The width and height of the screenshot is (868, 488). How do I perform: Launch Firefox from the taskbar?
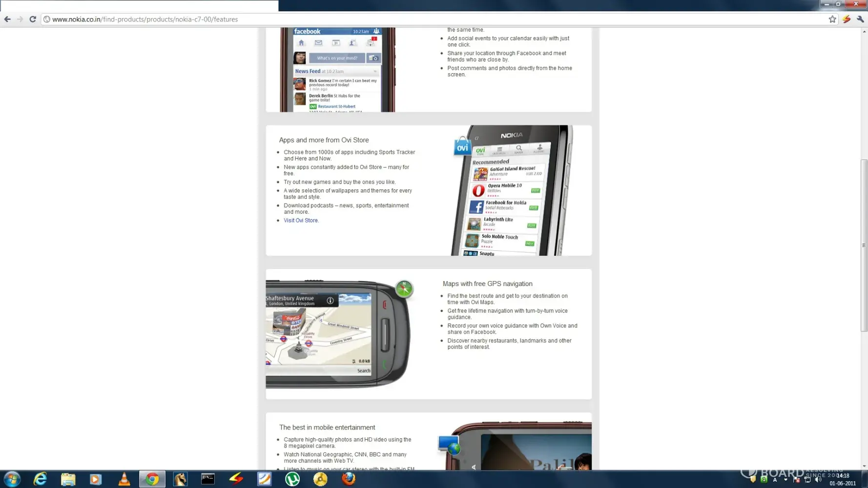pos(348,479)
